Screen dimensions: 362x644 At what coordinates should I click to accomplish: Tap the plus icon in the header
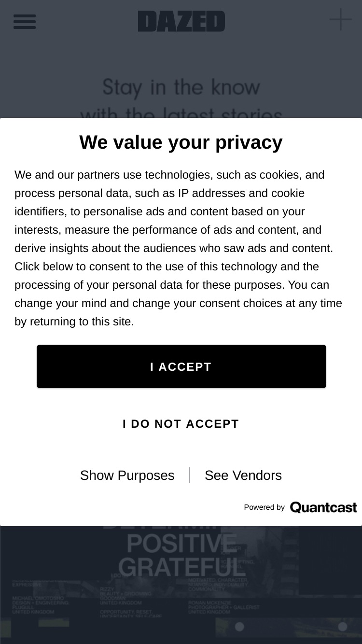341,20
